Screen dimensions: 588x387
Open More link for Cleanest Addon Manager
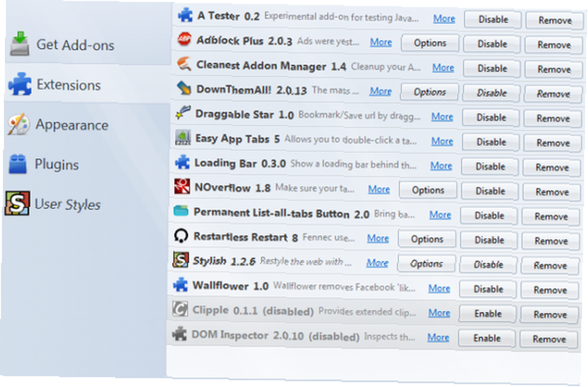click(443, 68)
